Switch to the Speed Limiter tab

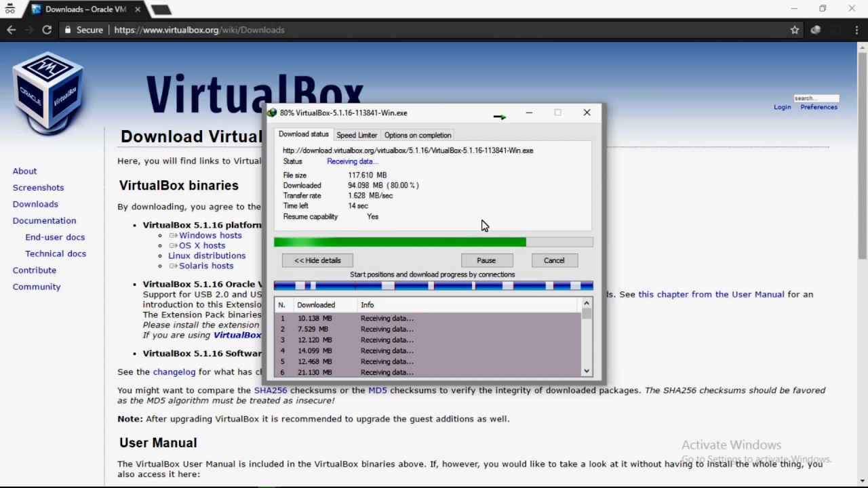coord(357,135)
